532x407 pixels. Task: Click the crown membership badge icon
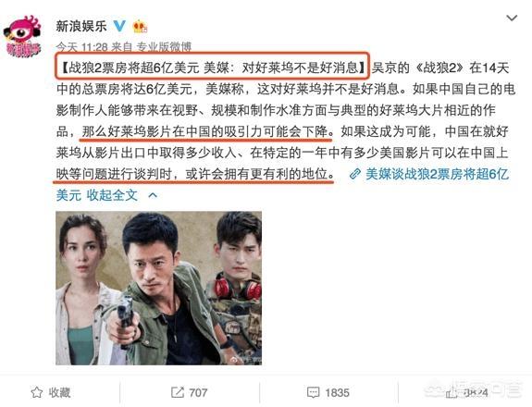click(140, 27)
